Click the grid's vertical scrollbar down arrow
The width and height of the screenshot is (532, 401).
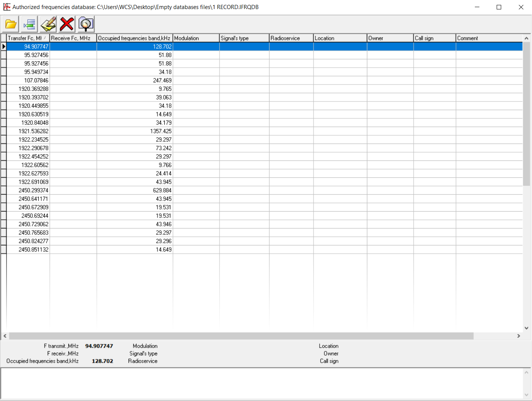pyautogui.click(x=526, y=328)
